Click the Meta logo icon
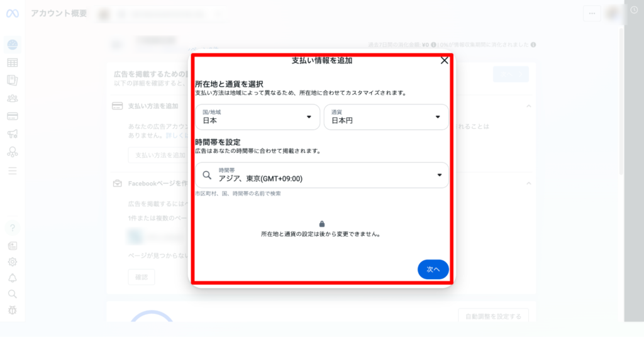This screenshot has height=337, width=644. 13,14
